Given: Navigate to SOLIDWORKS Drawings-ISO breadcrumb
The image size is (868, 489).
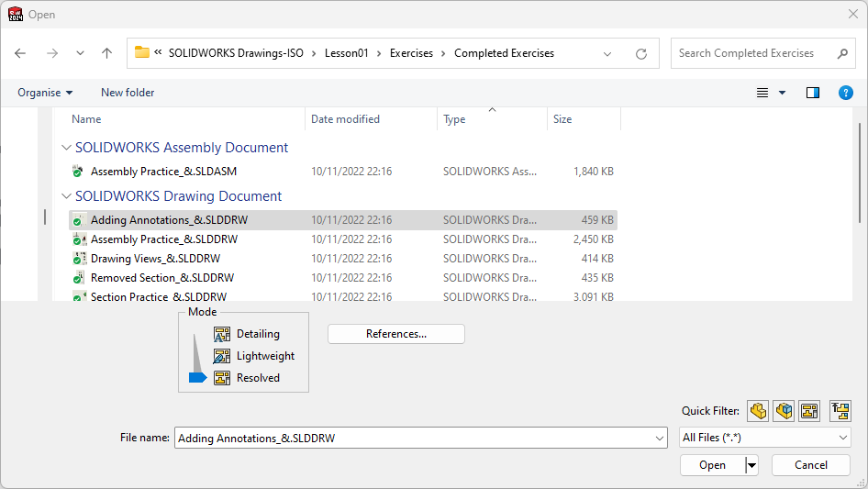Looking at the screenshot, I should [236, 53].
